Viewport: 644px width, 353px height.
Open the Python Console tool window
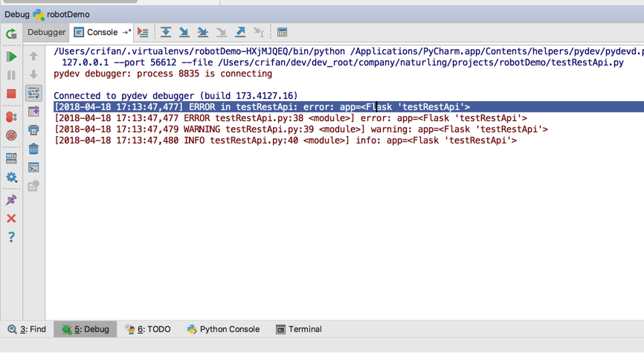click(x=223, y=329)
